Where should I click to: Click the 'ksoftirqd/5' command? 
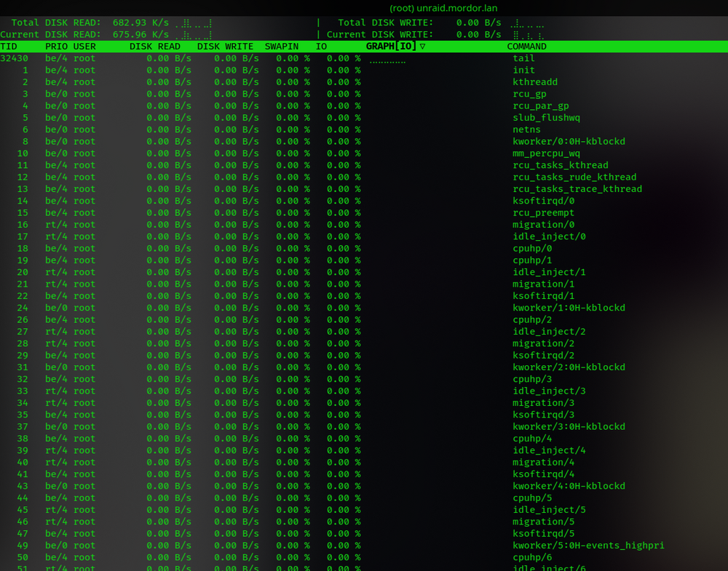(x=544, y=534)
